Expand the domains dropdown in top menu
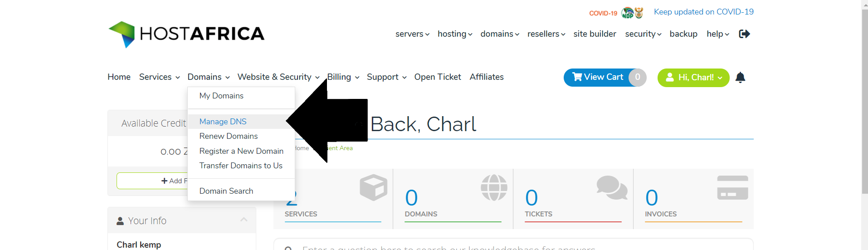Viewport: 868px width, 250px height. pyautogui.click(x=500, y=34)
